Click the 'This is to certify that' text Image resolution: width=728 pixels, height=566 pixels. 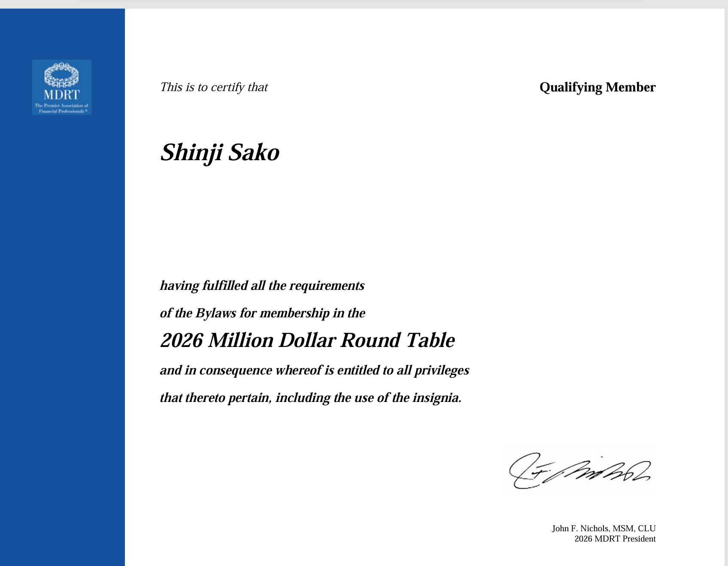[213, 87]
